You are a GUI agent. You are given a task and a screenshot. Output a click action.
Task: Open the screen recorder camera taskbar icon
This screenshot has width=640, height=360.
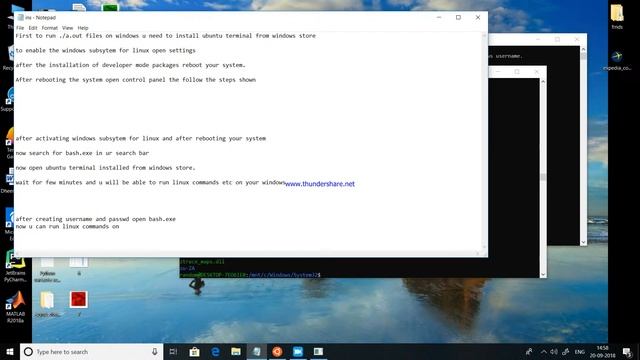[298, 351]
